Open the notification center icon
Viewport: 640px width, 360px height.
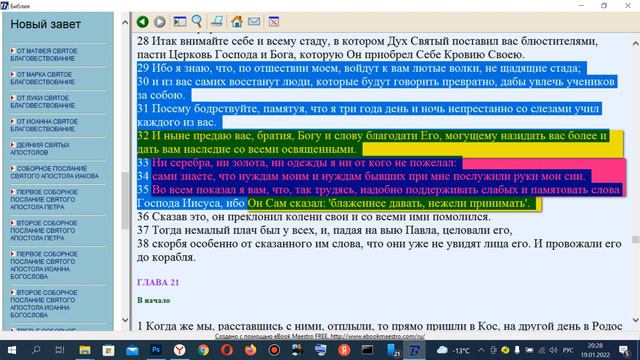624,350
